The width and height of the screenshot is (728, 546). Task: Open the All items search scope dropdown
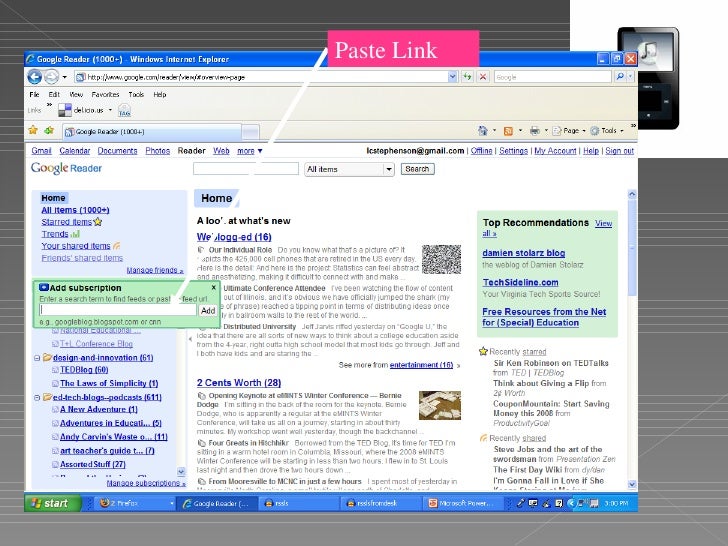pos(389,169)
